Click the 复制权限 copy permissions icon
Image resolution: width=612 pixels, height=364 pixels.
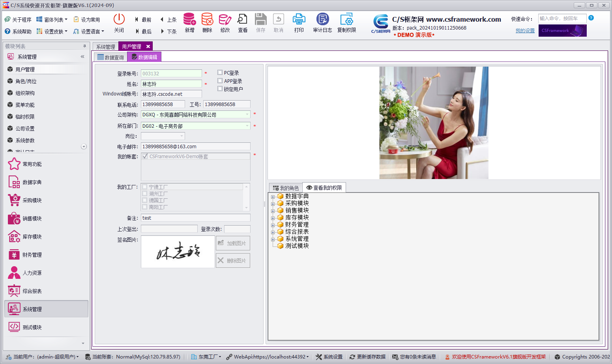[346, 19]
